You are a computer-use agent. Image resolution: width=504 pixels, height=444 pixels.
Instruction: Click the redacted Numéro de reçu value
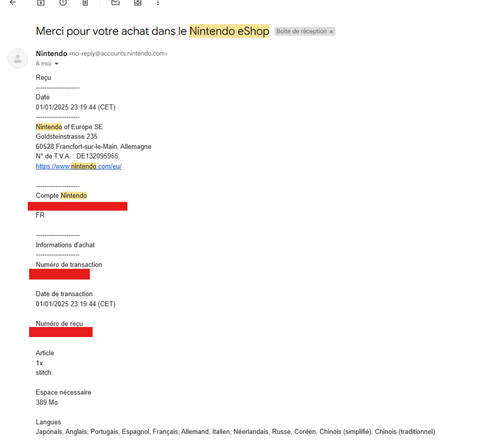pyautogui.click(x=61, y=332)
